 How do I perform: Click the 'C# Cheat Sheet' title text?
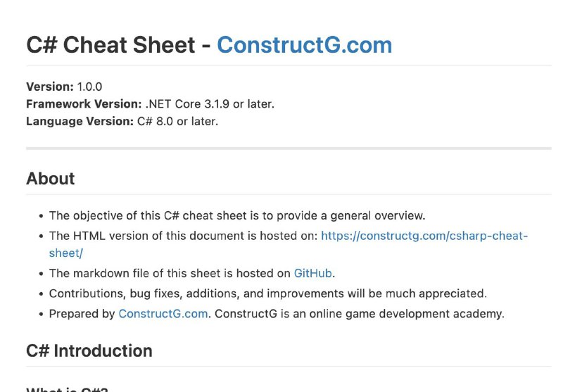pyautogui.click(x=110, y=45)
